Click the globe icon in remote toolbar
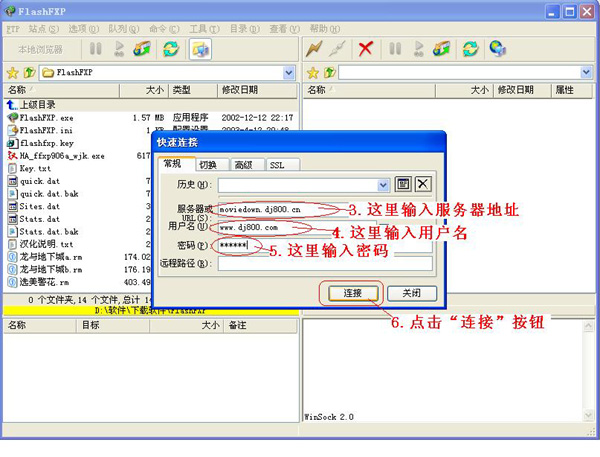 (x=497, y=48)
